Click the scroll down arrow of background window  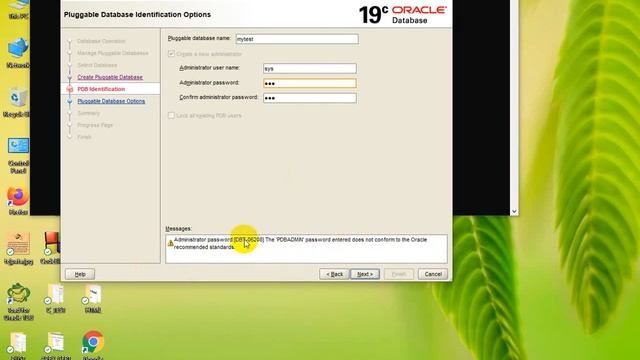point(514,211)
